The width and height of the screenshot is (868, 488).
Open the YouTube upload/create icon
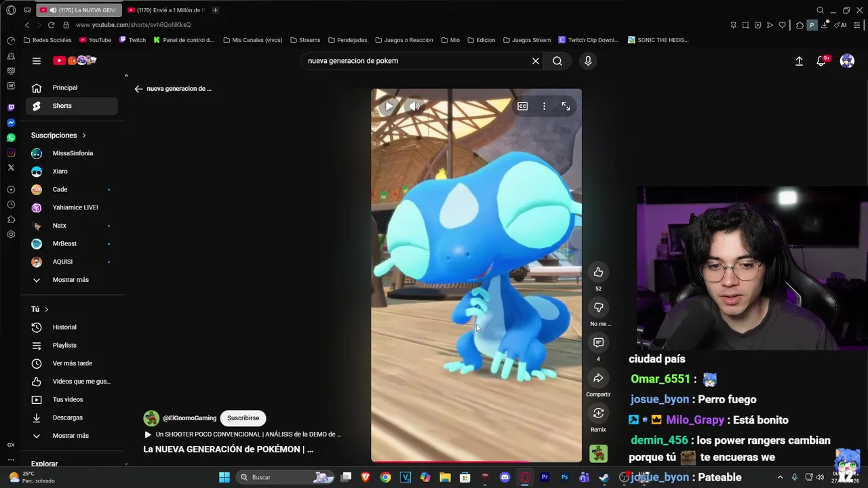coord(799,61)
